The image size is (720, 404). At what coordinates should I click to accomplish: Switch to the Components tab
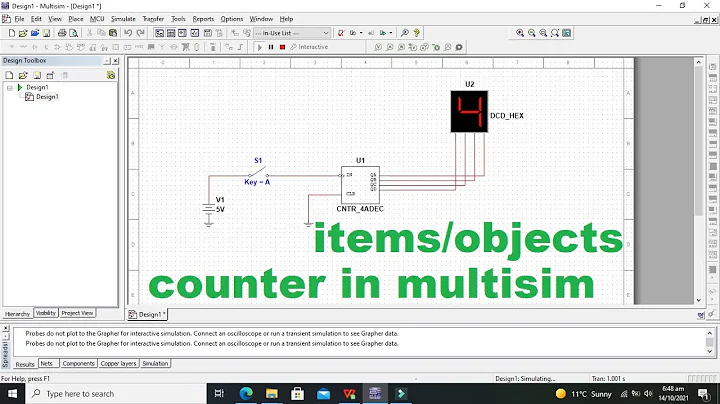pos(79,364)
